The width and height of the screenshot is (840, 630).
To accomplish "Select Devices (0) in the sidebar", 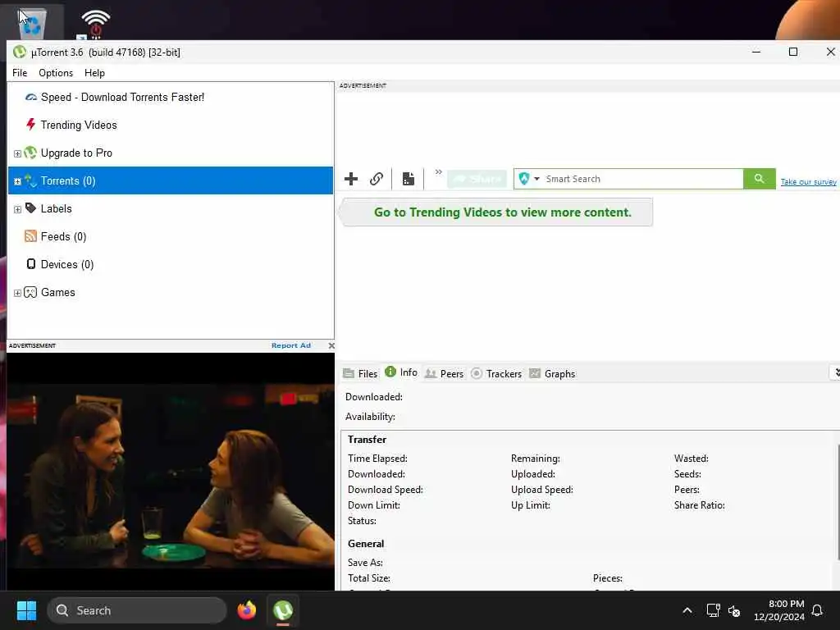I will click(x=67, y=265).
